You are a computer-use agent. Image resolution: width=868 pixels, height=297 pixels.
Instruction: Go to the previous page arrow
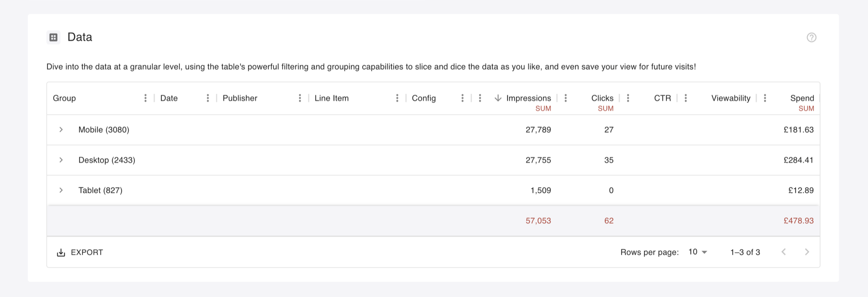click(783, 252)
